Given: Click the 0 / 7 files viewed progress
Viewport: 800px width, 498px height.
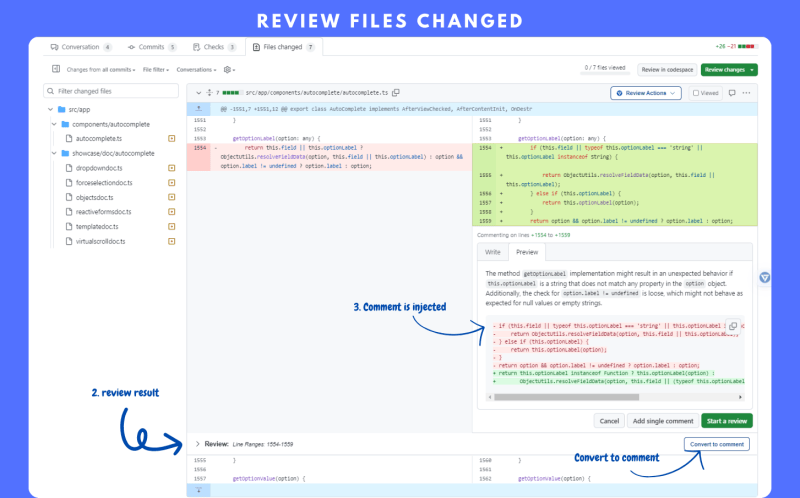Looking at the screenshot, I should tap(605, 69).
